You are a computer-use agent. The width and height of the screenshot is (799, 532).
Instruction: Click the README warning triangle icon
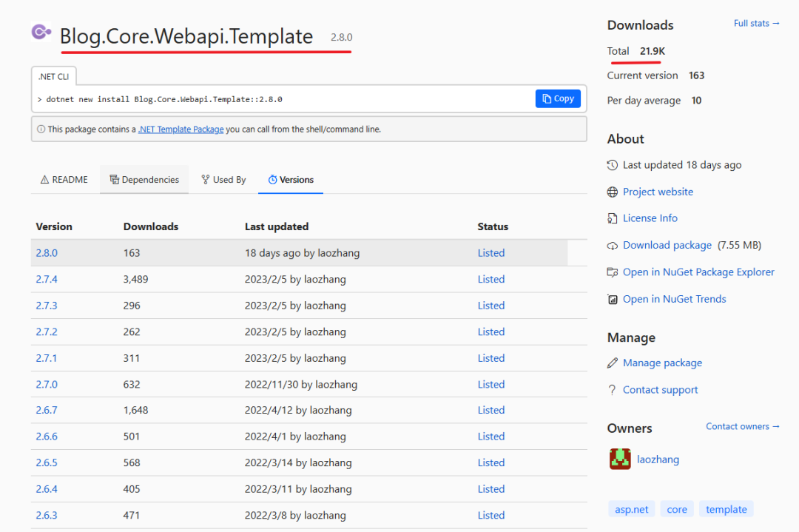[44, 179]
